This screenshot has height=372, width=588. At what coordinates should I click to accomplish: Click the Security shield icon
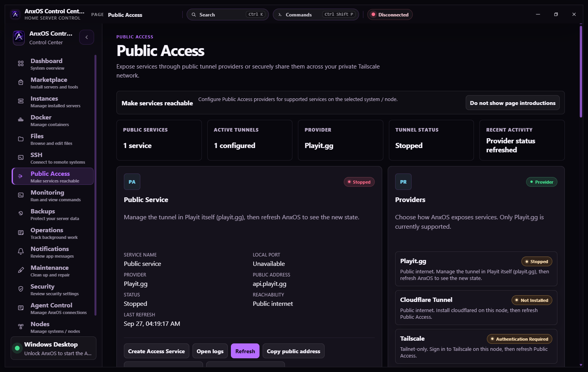21,289
